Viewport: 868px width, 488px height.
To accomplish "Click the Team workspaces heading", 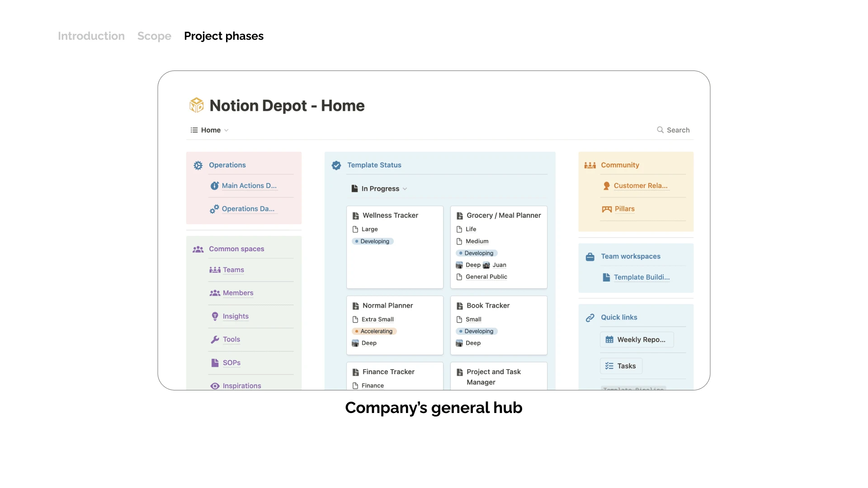I will click(x=631, y=257).
